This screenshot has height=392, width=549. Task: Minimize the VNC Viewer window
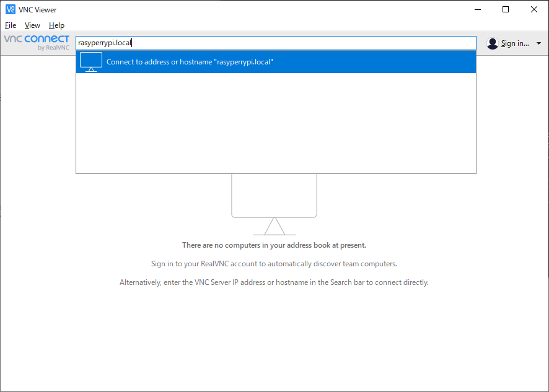[478, 9]
